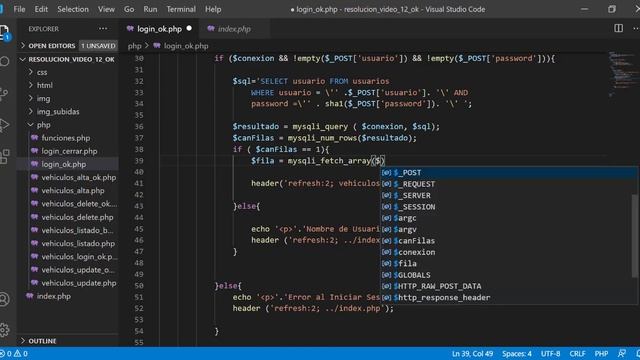Select $_SESSION suggestion in autocomplete
The width and height of the screenshot is (640, 360).
tap(509, 207)
